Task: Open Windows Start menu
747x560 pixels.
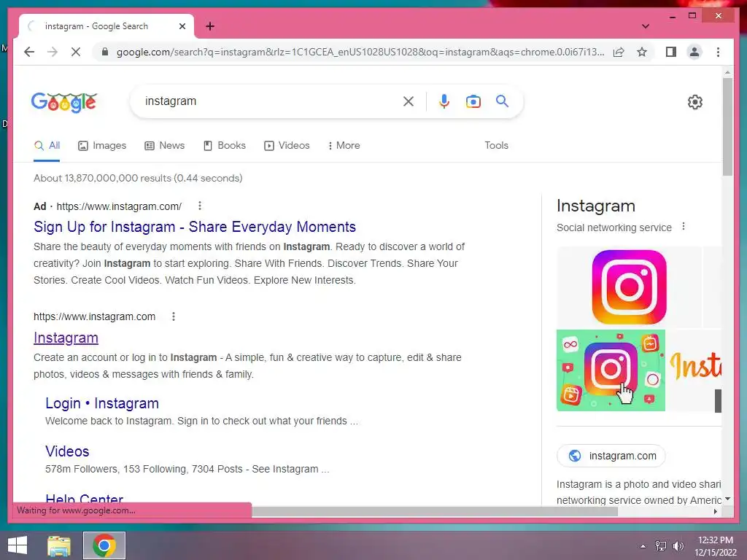Action: click(18, 545)
